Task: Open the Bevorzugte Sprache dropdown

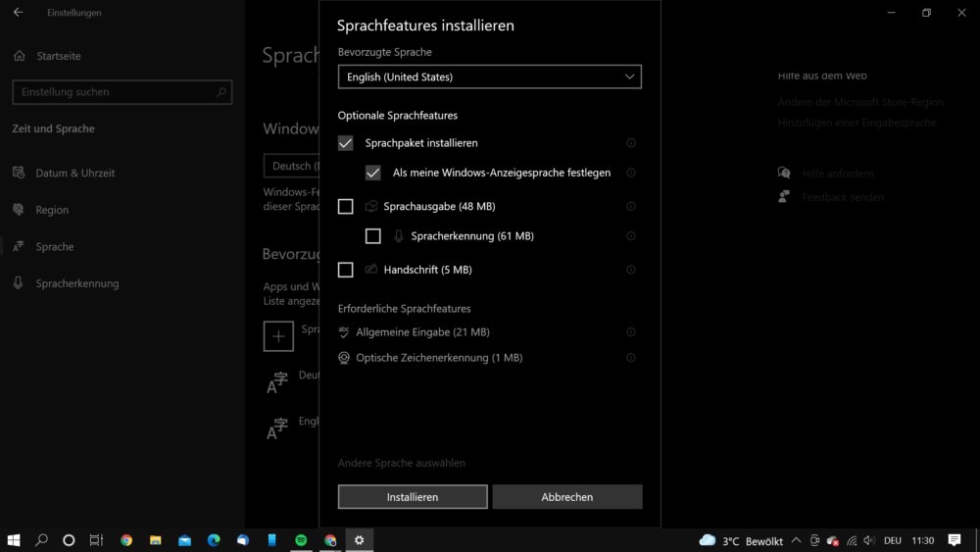Action: pyautogui.click(x=489, y=76)
